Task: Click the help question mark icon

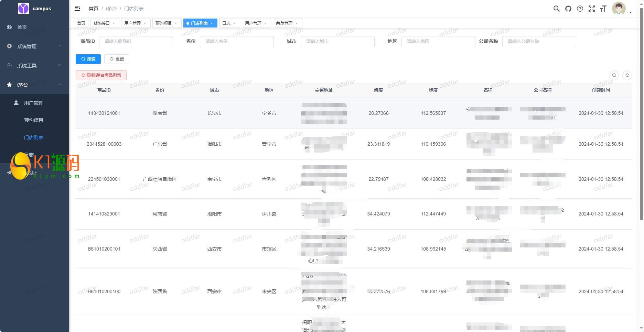Action: coord(580,9)
